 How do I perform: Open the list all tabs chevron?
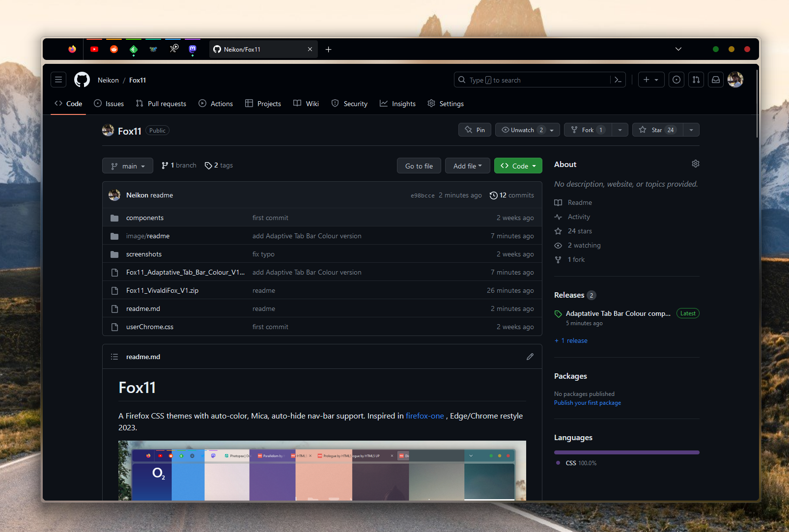(x=678, y=49)
